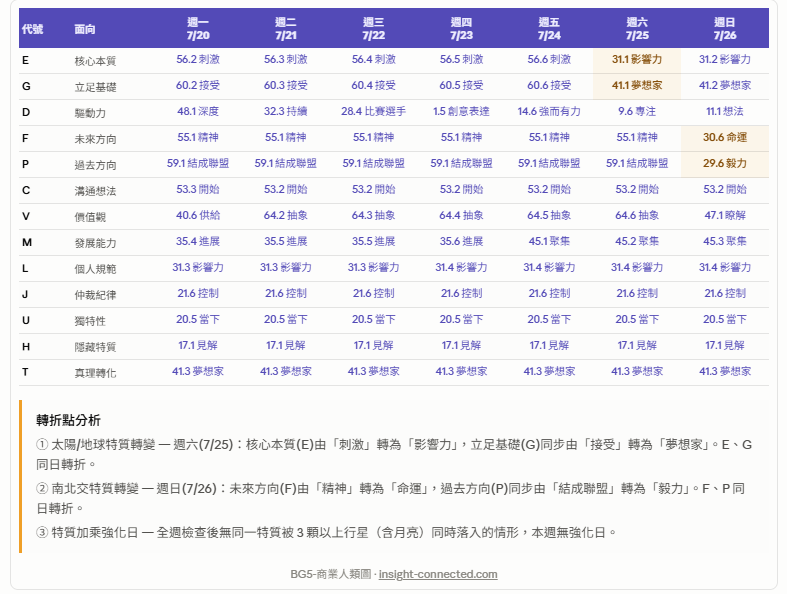Click the 48.1 深度 cell
The image size is (787, 594).
click(198, 111)
